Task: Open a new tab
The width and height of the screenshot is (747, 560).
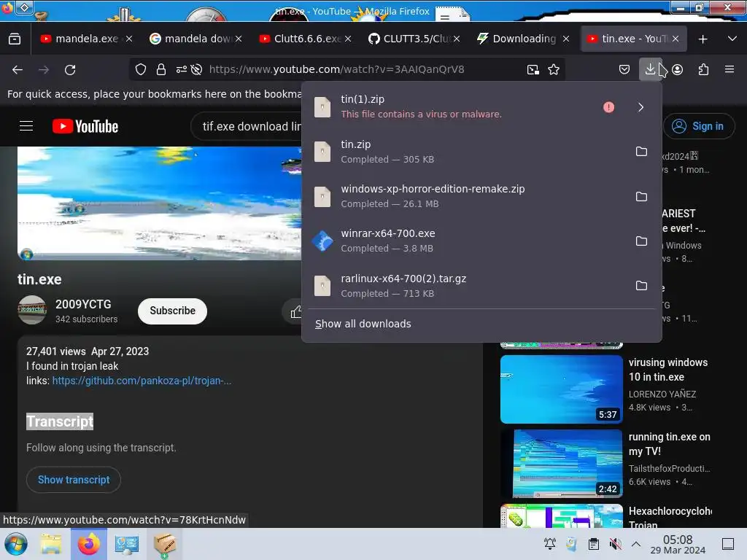Action: [703, 39]
